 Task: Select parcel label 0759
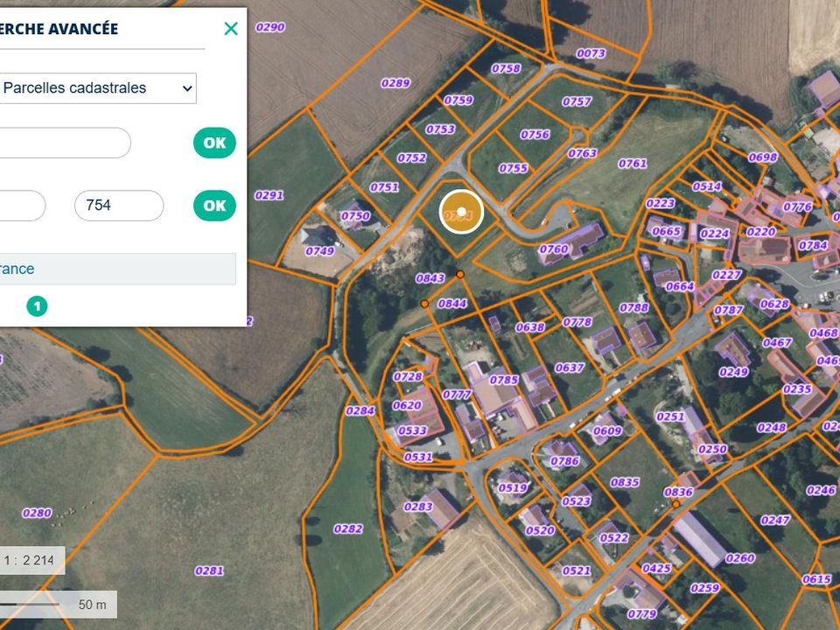(458, 100)
